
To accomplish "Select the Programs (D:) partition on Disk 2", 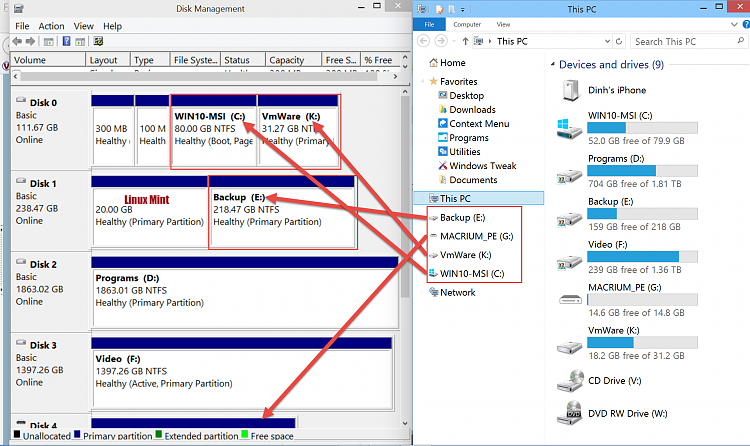I will pos(245,292).
